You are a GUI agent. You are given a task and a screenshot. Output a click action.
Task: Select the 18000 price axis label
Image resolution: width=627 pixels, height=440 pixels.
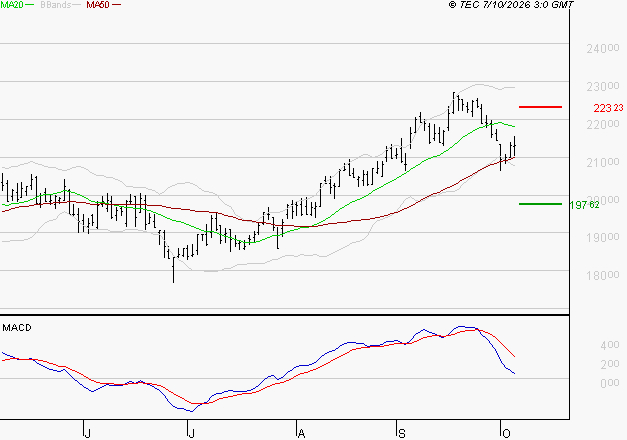(603, 275)
